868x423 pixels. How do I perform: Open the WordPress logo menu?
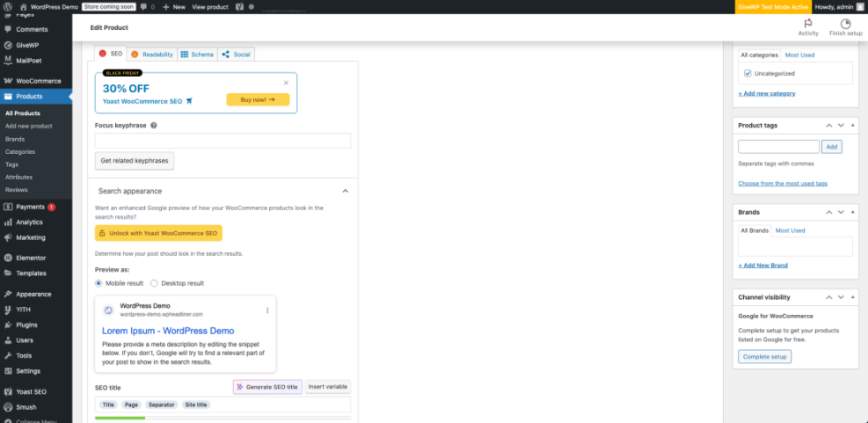[x=8, y=7]
